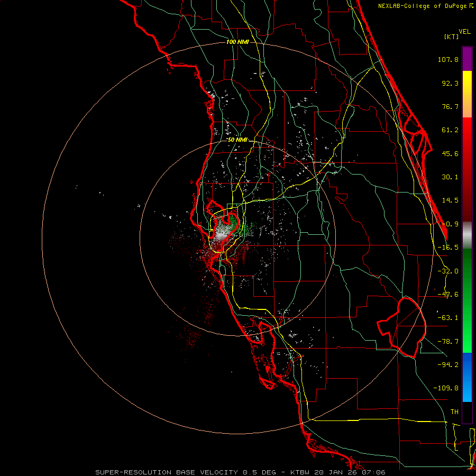Select the 61.2 legend value
Screen dimensions: 476x476
[450, 130]
